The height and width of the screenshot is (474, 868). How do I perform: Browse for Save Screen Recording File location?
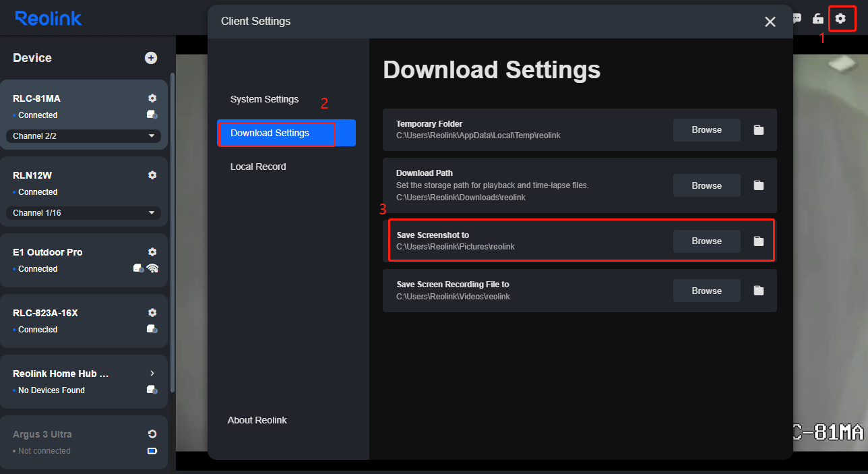[707, 291]
